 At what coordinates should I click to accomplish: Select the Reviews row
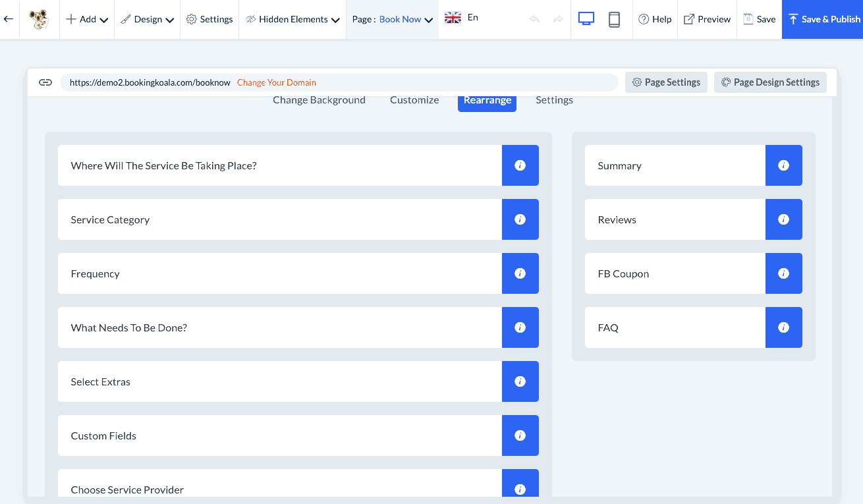point(694,219)
